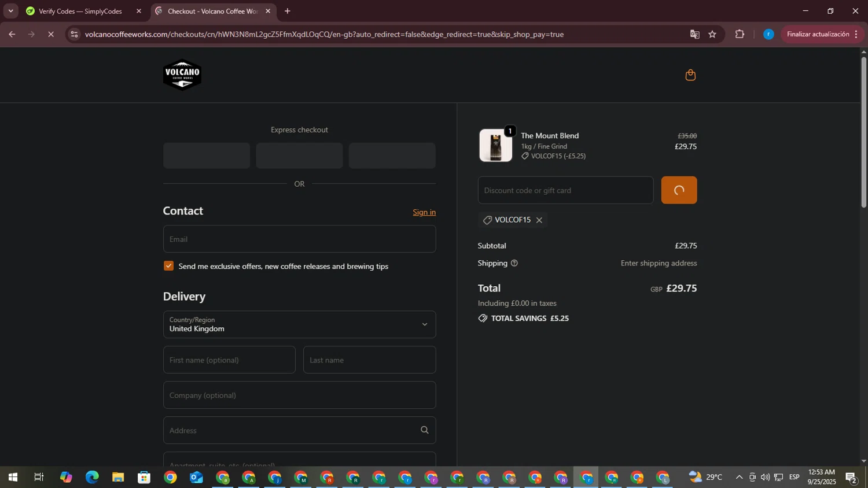Open Microsoft Store from taskbar
The image size is (868, 488).
pyautogui.click(x=144, y=478)
